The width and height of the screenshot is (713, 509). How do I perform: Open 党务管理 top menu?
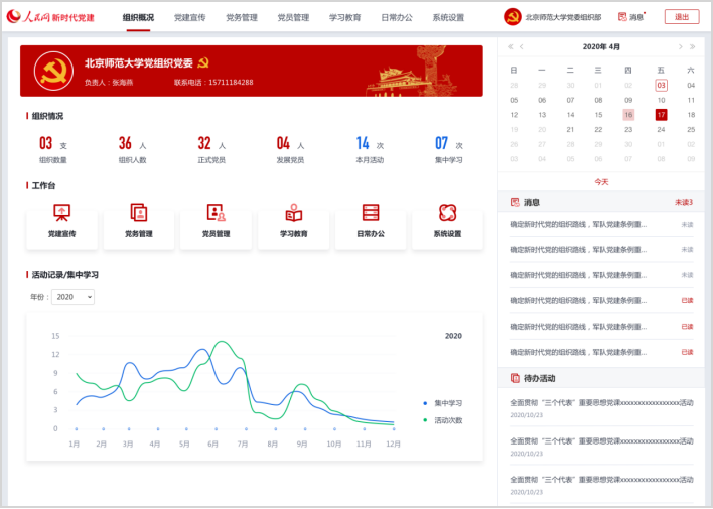coord(242,18)
